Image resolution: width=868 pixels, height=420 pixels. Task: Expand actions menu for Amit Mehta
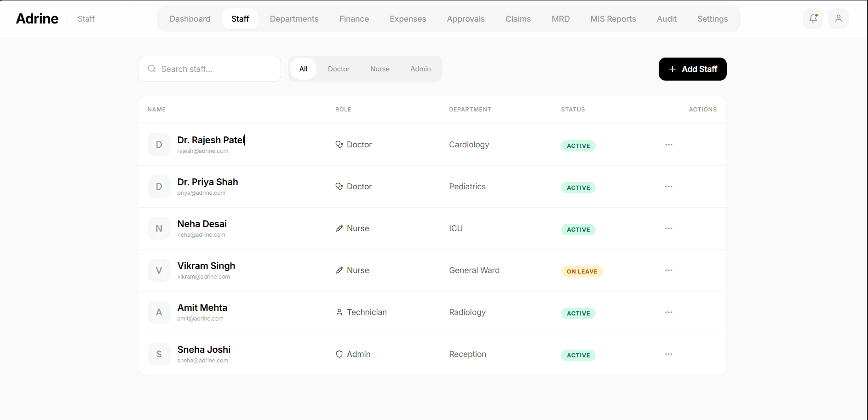[x=668, y=312]
